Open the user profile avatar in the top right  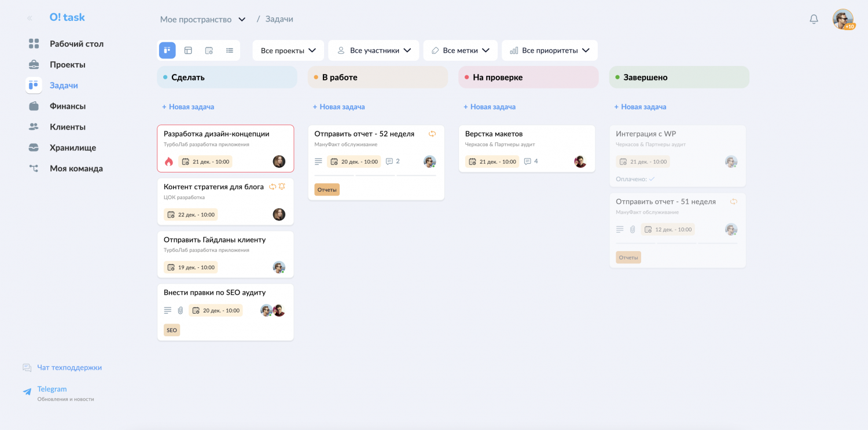pyautogui.click(x=843, y=19)
